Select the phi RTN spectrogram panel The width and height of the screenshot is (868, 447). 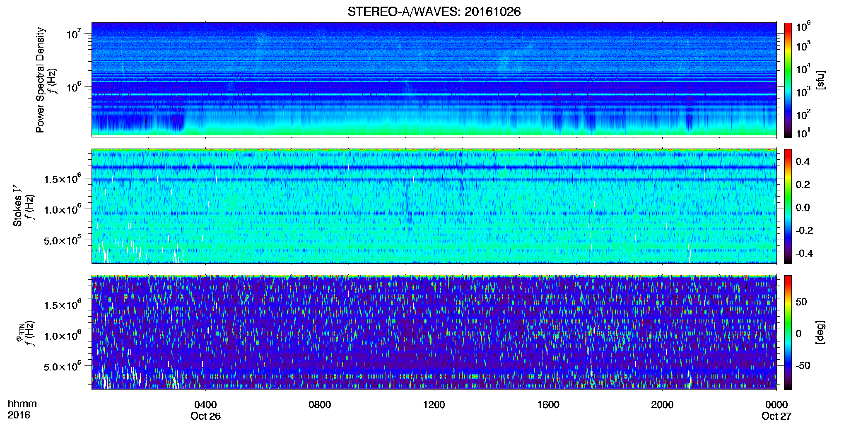pos(434,332)
